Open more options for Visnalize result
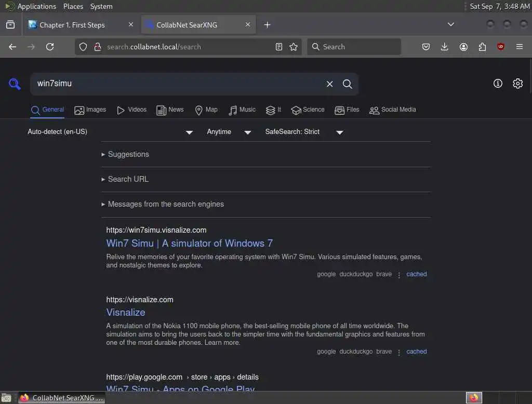Image resolution: width=532 pixels, height=404 pixels. [399, 352]
